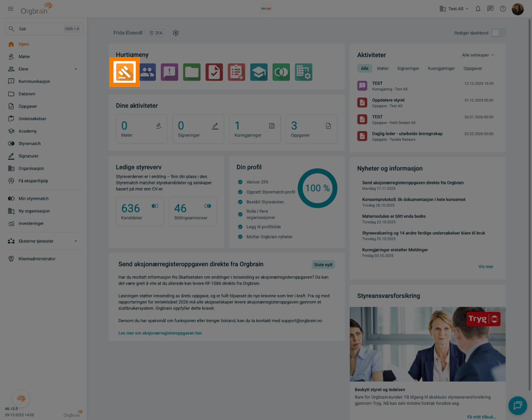Viewport: 532px width, 420px height.
Task: Click the Tryg logo on insurance image
Action: (483, 319)
